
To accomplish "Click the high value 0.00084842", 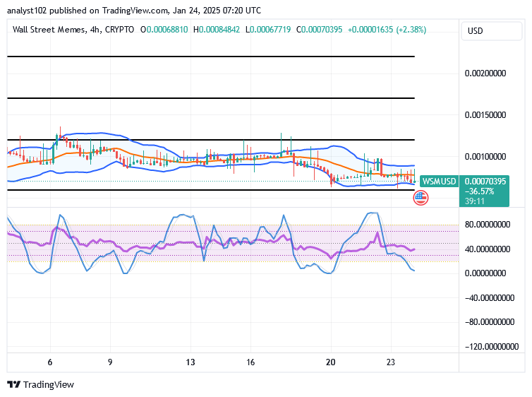I will tap(219, 30).
